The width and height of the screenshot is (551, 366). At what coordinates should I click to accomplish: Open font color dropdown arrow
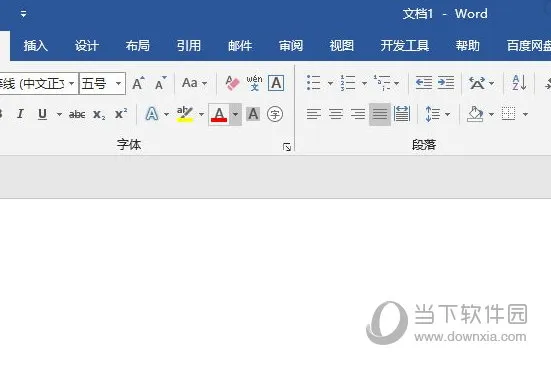point(235,114)
